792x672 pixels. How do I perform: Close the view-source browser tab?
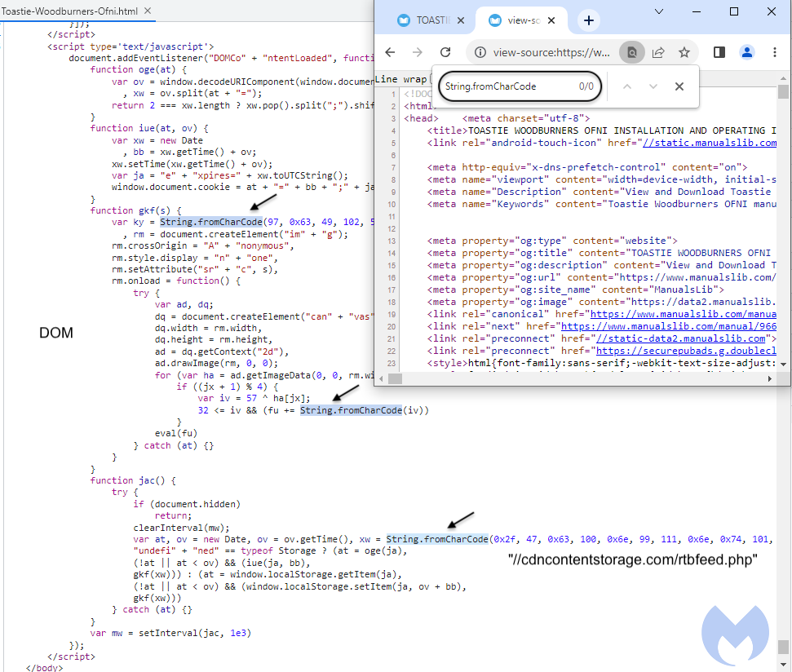(551, 20)
